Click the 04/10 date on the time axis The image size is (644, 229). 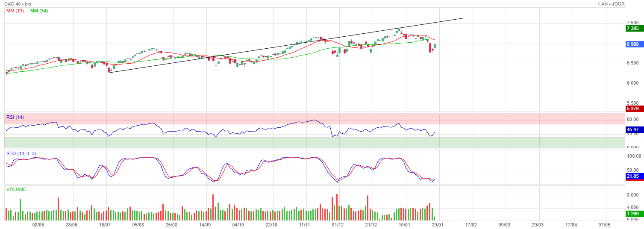[238, 225]
